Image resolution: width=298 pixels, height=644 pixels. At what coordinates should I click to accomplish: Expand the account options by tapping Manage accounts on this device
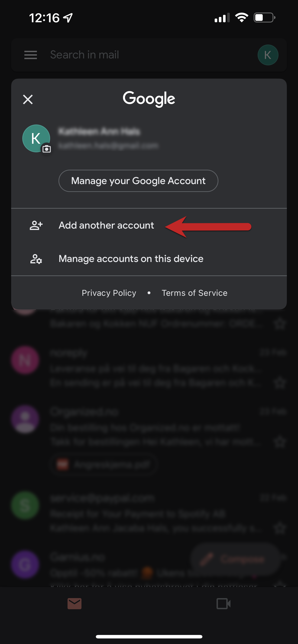(x=131, y=259)
